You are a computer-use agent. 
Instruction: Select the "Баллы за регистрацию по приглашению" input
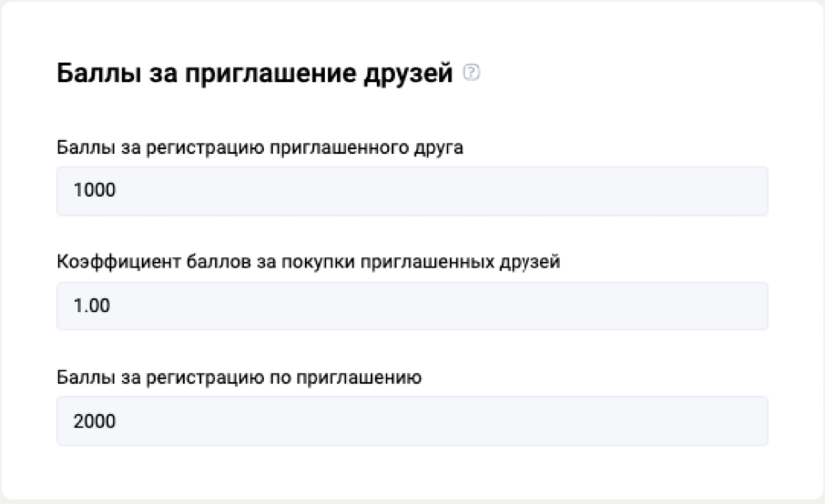412,421
